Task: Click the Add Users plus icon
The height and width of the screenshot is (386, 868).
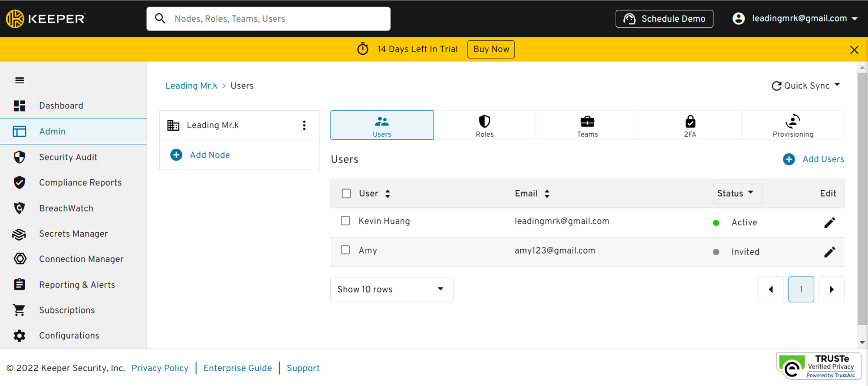Action: coord(789,159)
